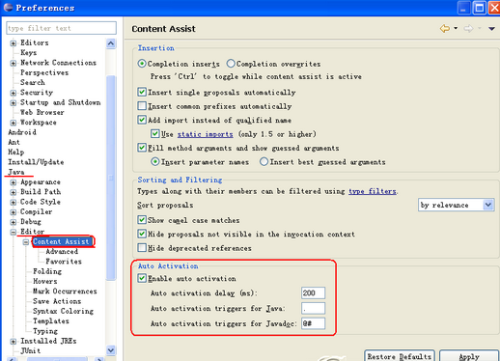The width and height of the screenshot is (500, 361).
Task: Select Java preference category
Action: tap(16, 172)
